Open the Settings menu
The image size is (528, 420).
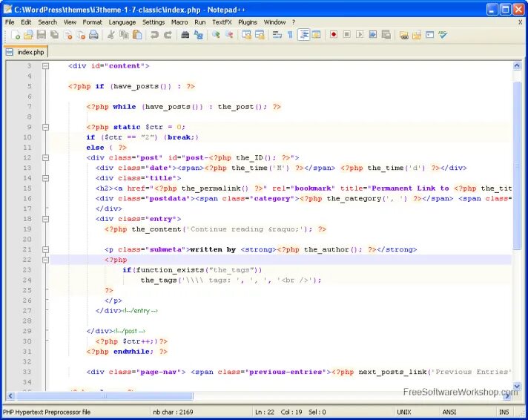click(x=154, y=22)
